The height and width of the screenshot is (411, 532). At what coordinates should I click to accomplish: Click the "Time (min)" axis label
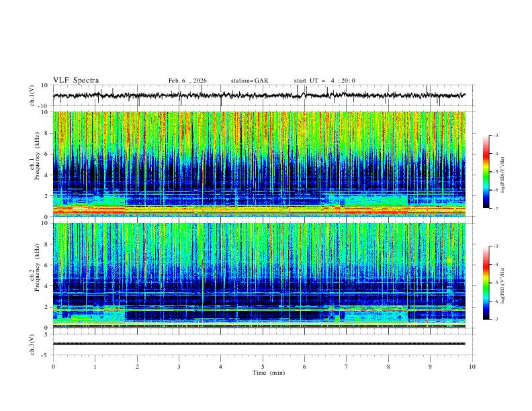pyautogui.click(x=269, y=373)
